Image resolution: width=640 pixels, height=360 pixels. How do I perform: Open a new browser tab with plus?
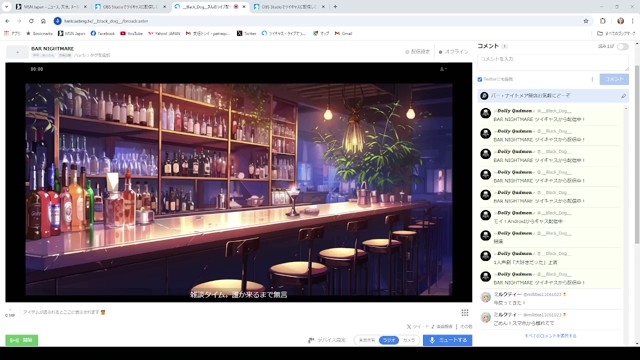pyautogui.click(x=335, y=7)
